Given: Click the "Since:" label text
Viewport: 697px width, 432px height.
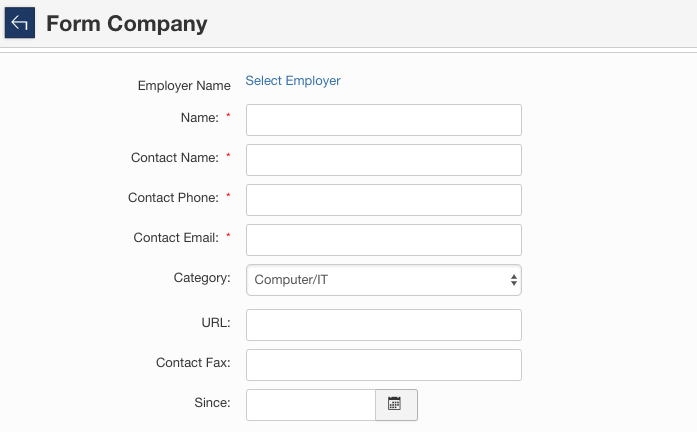Looking at the screenshot, I should (212, 403).
